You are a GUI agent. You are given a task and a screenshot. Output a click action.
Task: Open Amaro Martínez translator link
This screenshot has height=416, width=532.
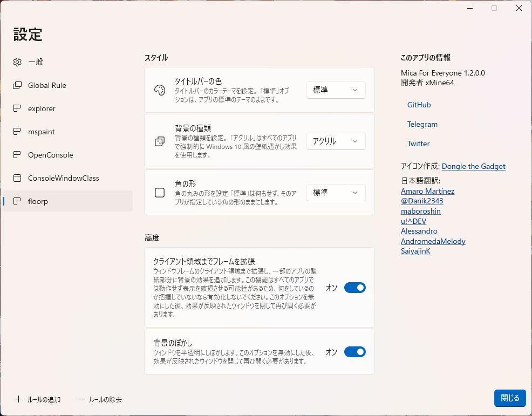(427, 191)
